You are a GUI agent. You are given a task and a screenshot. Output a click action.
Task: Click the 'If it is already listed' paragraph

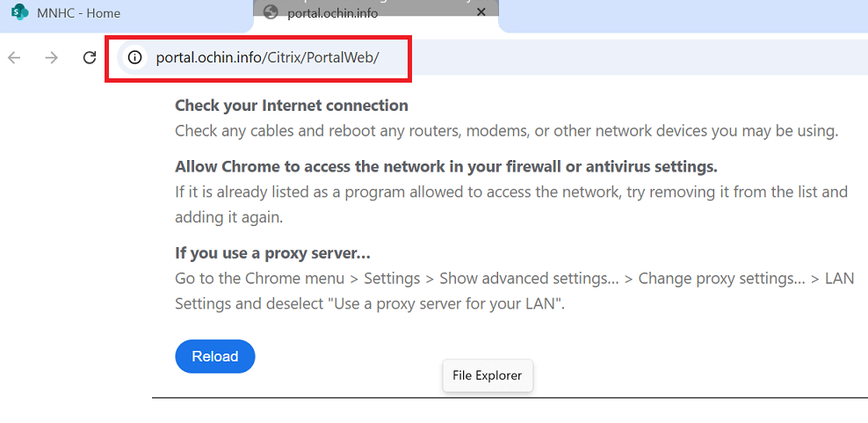point(511,203)
